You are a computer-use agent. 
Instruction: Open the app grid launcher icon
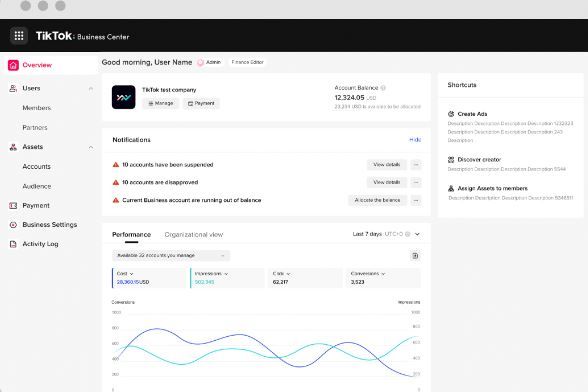[19, 36]
